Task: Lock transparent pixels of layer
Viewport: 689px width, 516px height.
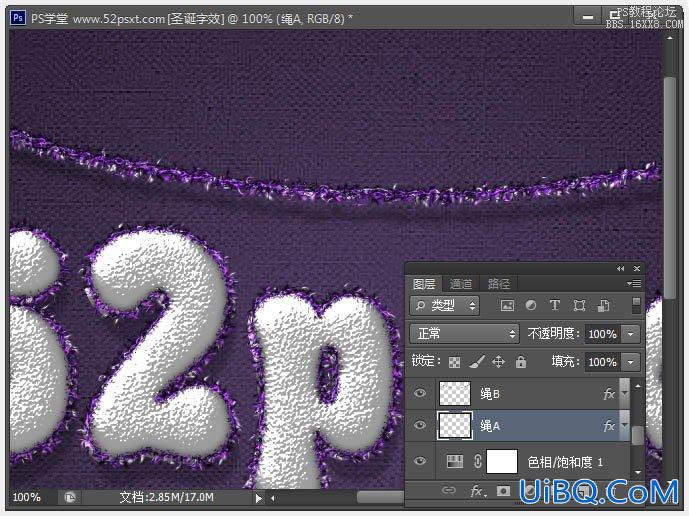Action: point(454,362)
